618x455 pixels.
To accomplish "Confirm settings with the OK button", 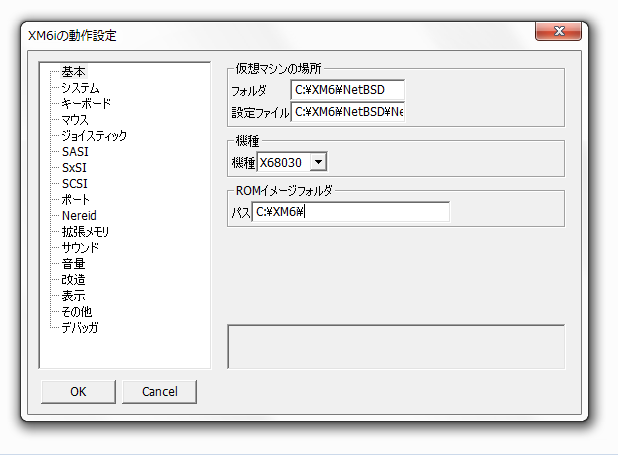I will point(78,392).
